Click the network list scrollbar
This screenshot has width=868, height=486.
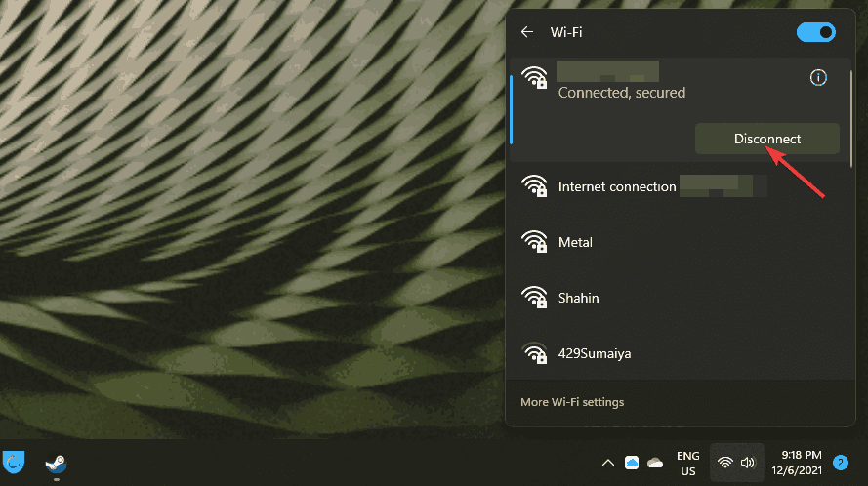click(850, 117)
